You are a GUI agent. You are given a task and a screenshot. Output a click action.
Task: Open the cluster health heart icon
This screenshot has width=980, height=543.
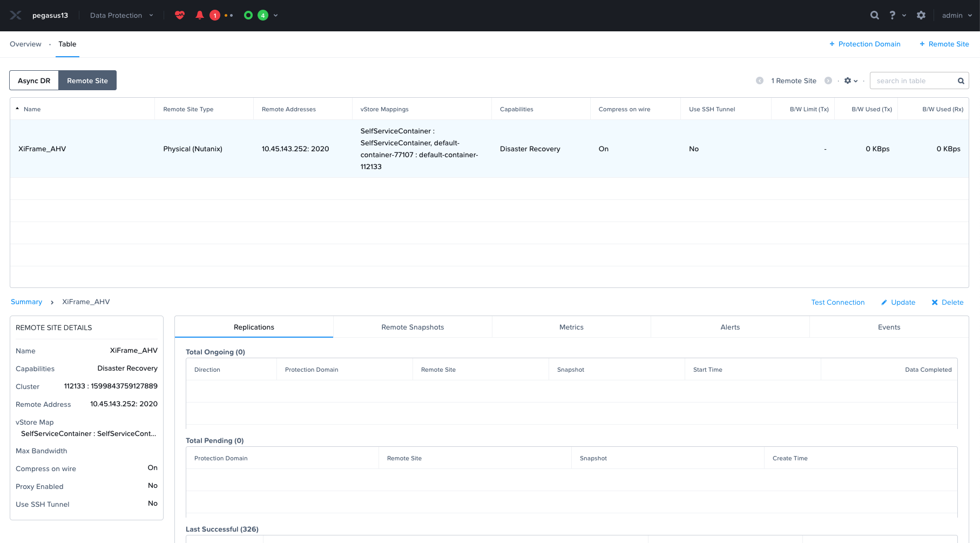coord(180,15)
